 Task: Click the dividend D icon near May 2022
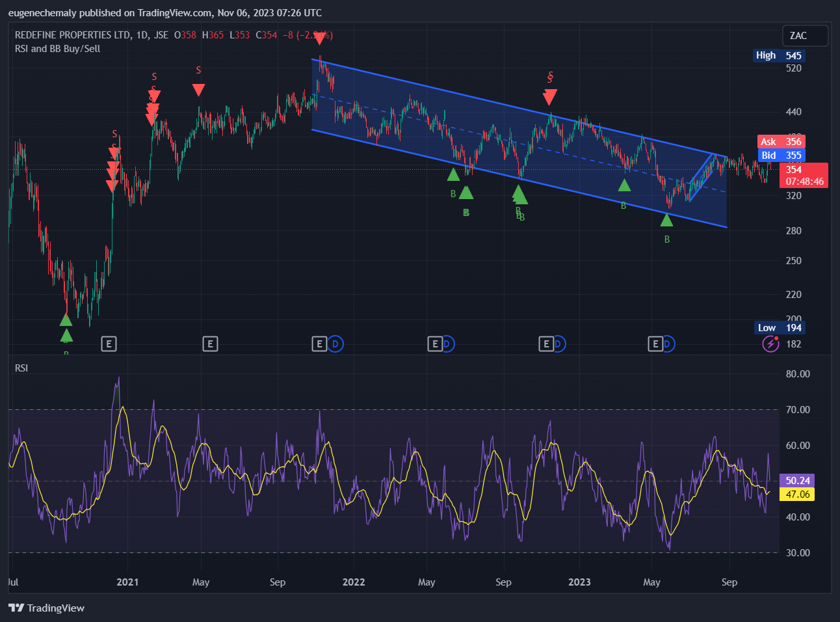[448, 344]
